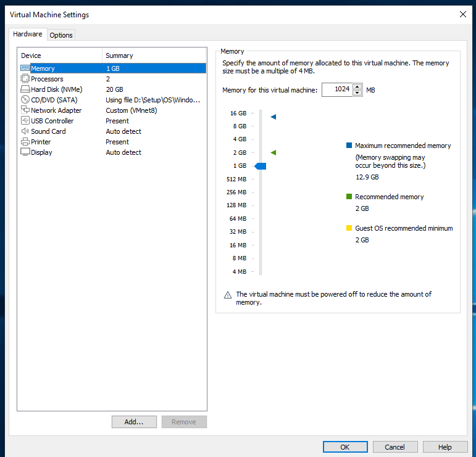Screen dimensions: 476x457
Task: Select the Hard Disk (NVMe) row label
Action: [x=57, y=89]
